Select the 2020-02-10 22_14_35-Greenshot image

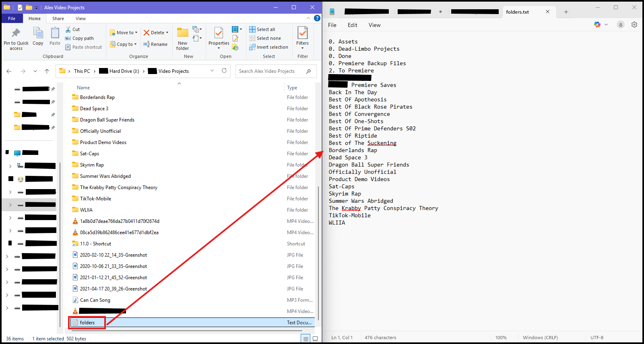pos(114,255)
